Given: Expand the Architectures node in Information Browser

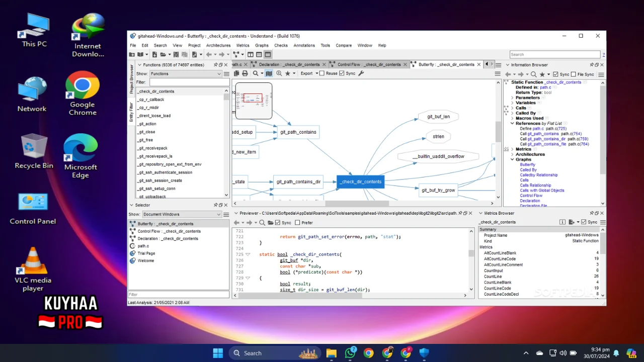Looking at the screenshot, I should click(x=512, y=154).
